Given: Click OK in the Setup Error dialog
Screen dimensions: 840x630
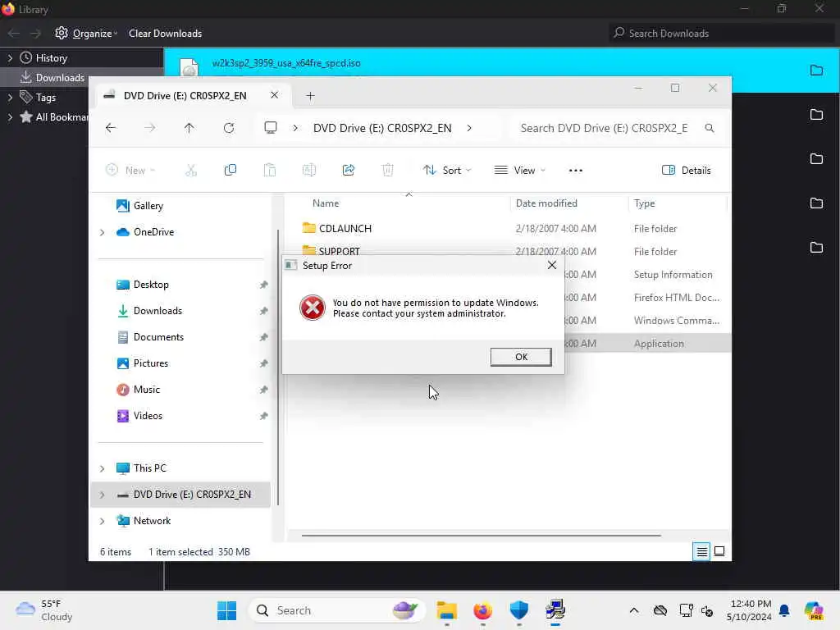Looking at the screenshot, I should (521, 357).
